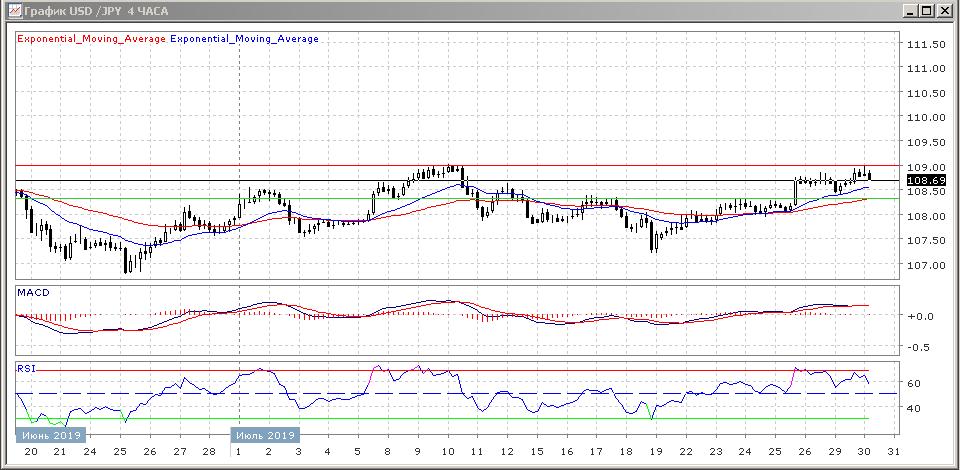Click the current price tag 108.69

(924, 180)
